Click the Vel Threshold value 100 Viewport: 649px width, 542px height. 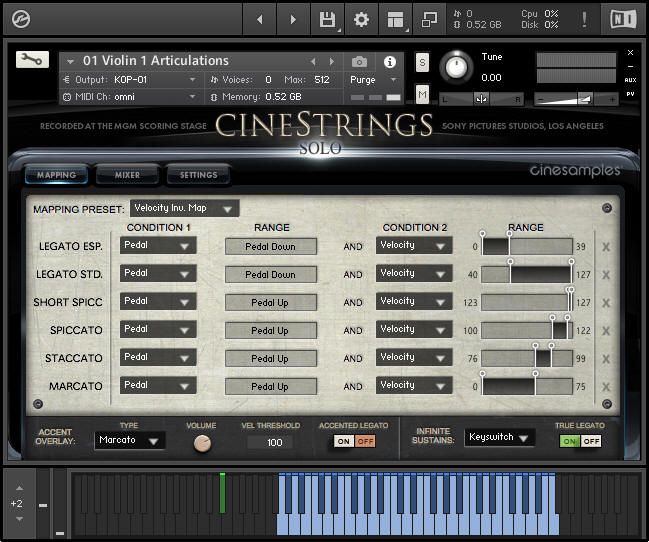click(274, 443)
